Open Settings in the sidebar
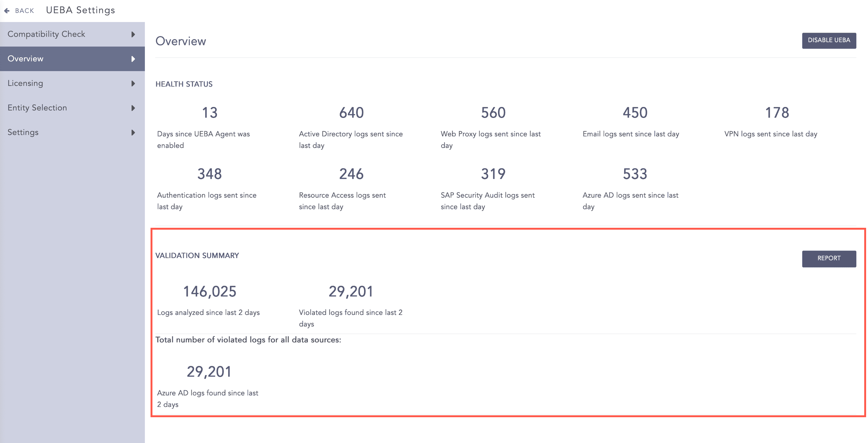Viewport: 868px width, 443px height. click(x=23, y=132)
